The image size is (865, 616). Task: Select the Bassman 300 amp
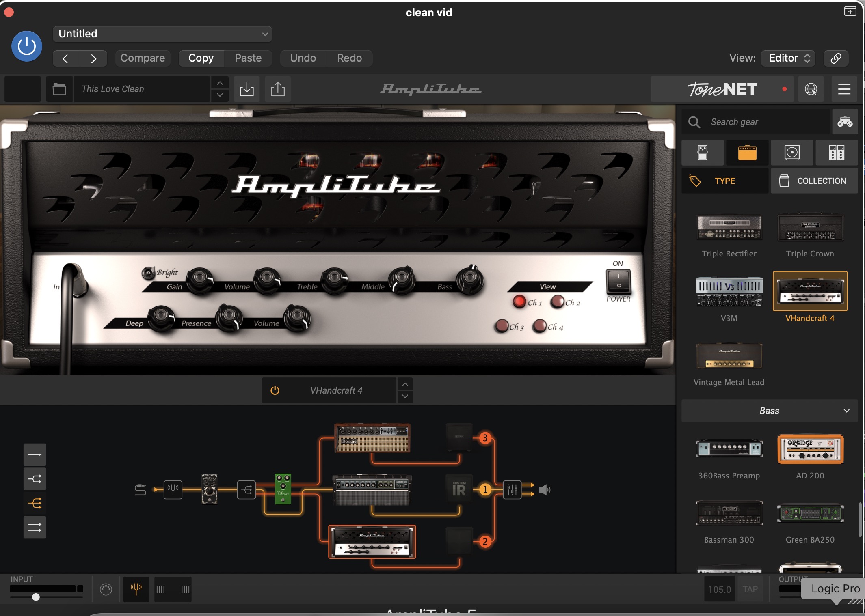[729, 513]
